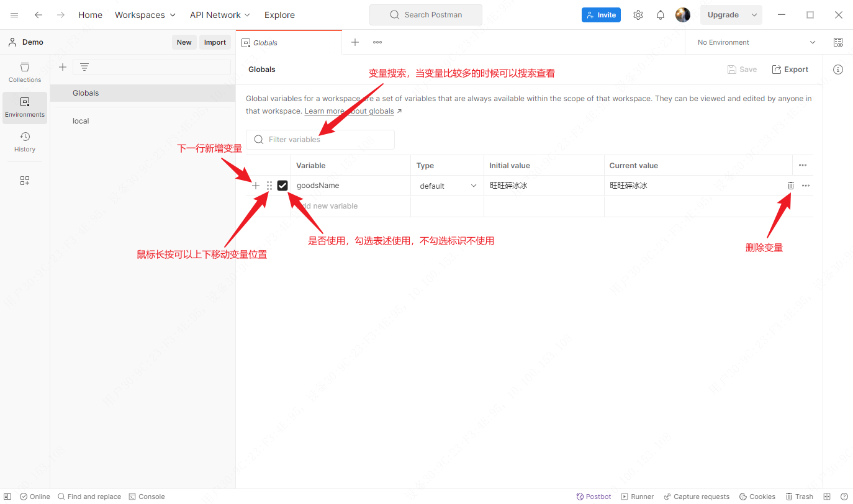Viewport: 853px width, 504px height.
Task: Select the local environment
Action: (x=142, y=121)
